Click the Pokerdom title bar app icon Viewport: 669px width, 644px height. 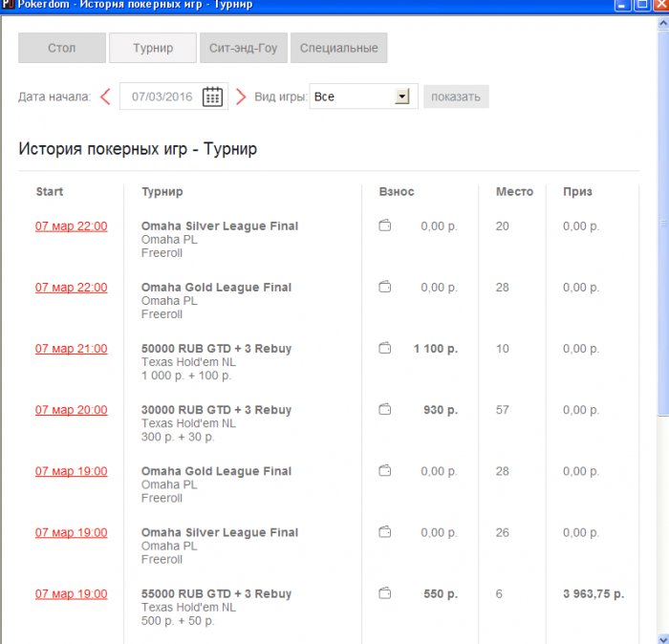click(x=8, y=4)
